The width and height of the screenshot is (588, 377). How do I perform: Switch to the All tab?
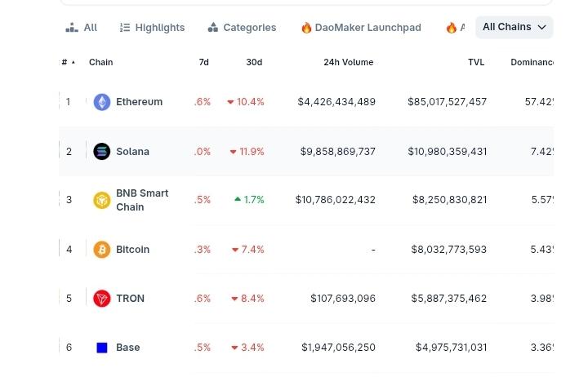82,28
